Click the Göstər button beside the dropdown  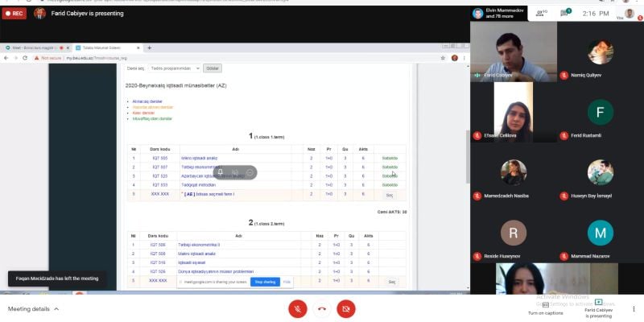(x=213, y=68)
